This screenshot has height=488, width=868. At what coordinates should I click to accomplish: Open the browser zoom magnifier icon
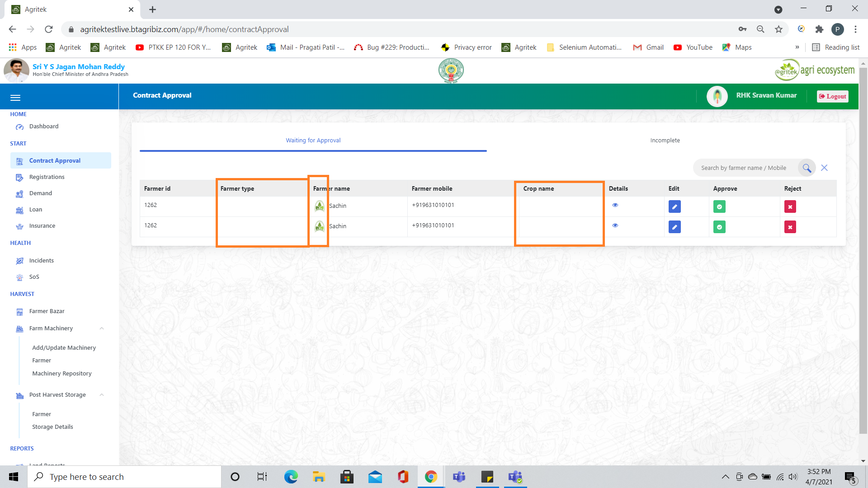click(760, 29)
